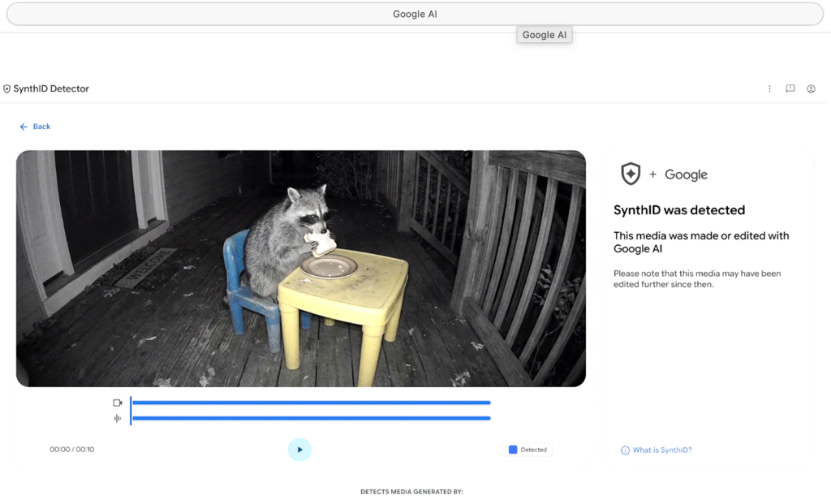Click the SynthID Detector shield icon
The image size is (831, 504).
(x=6, y=89)
